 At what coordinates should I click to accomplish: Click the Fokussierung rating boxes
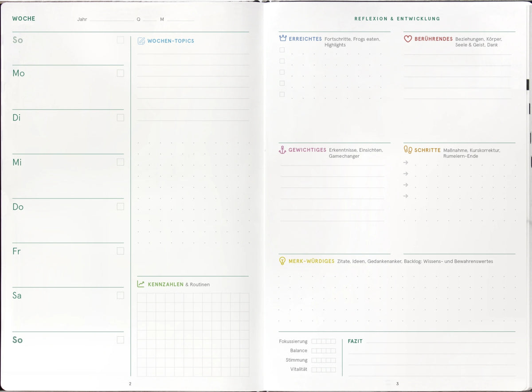(x=324, y=341)
